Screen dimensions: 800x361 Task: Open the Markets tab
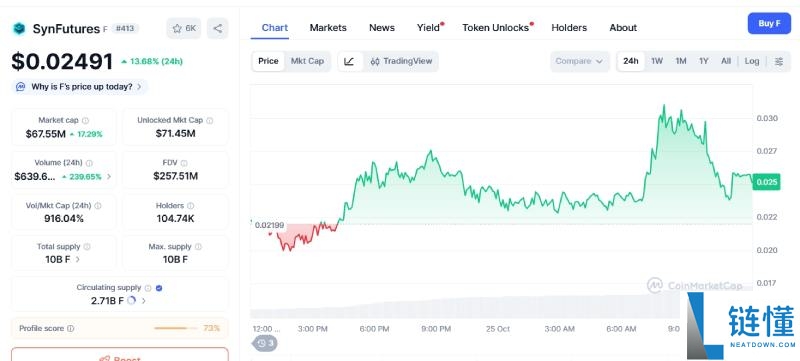coord(328,28)
